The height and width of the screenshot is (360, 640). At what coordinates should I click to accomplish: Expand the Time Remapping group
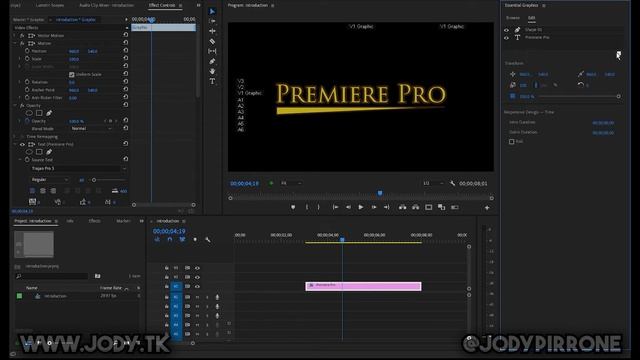(x=15, y=137)
